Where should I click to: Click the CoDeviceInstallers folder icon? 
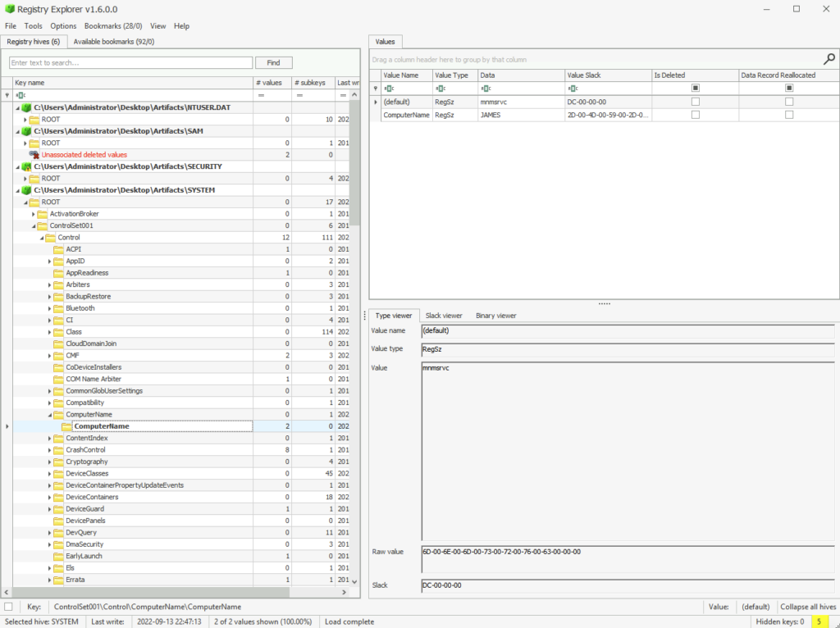click(x=58, y=367)
